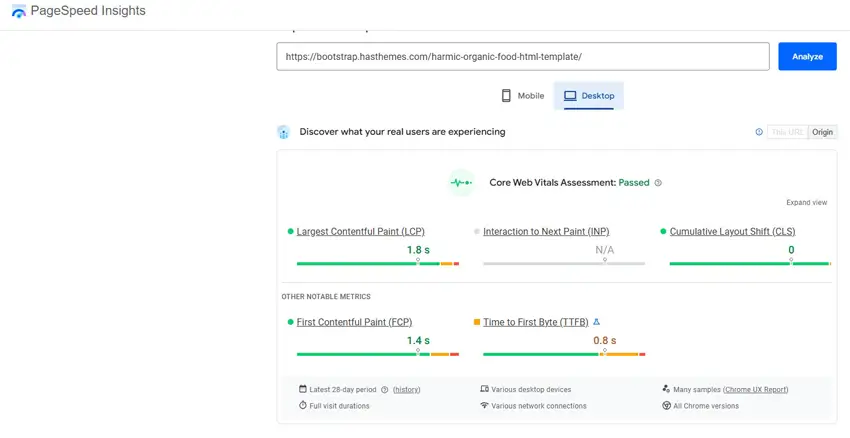
Task: Click the real users report icon
Action: [x=284, y=132]
